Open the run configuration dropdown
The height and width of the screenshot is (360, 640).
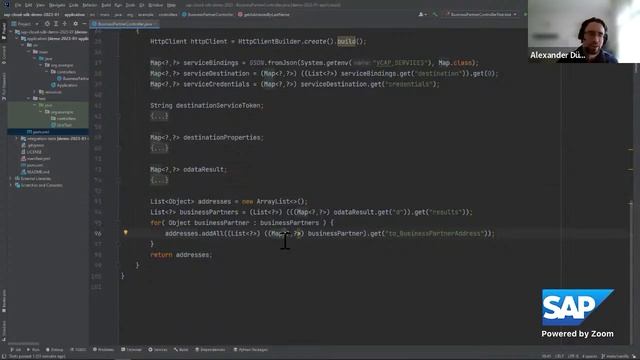click(481, 14)
